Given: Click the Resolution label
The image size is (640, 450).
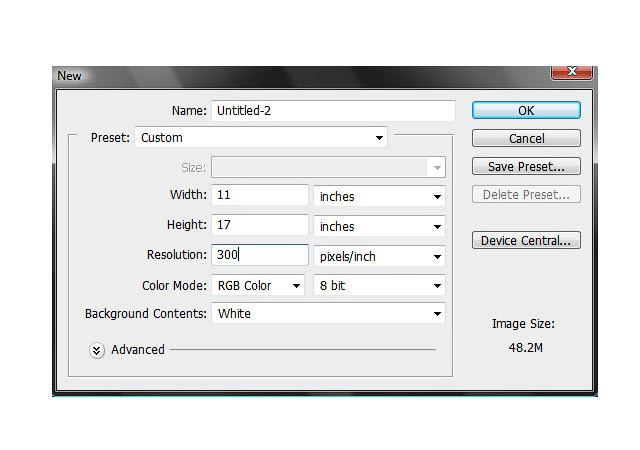Looking at the screenshot, I should 177,255.
